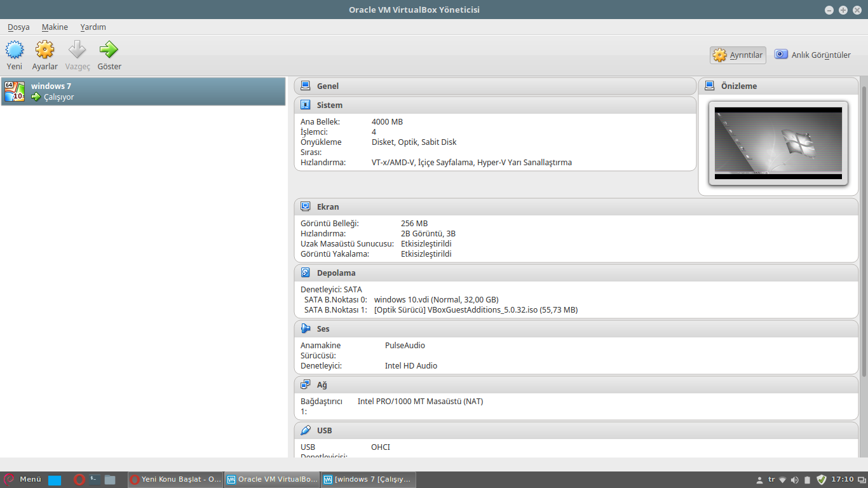Click the OHCI USB controller value
868x488 pixels.
(x=381, y=447)
